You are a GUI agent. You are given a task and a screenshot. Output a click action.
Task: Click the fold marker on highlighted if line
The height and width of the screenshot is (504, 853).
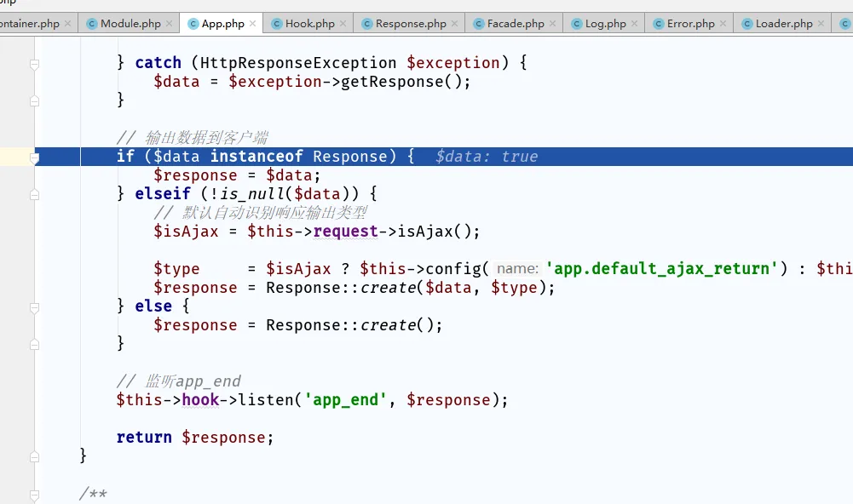(x=34, y=157)
